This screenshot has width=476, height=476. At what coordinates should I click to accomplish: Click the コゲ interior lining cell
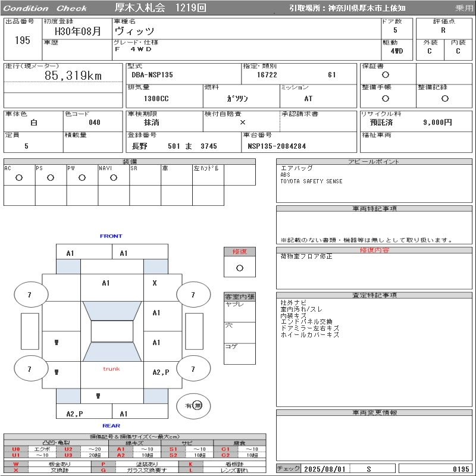click(240, 353)
